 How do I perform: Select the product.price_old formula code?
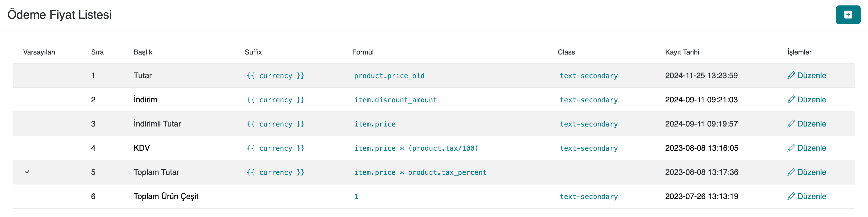(x=389, y=76)
